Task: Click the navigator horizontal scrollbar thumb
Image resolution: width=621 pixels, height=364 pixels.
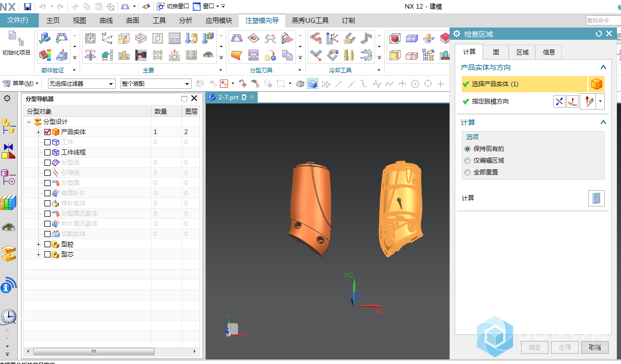Action: (93, 352)
